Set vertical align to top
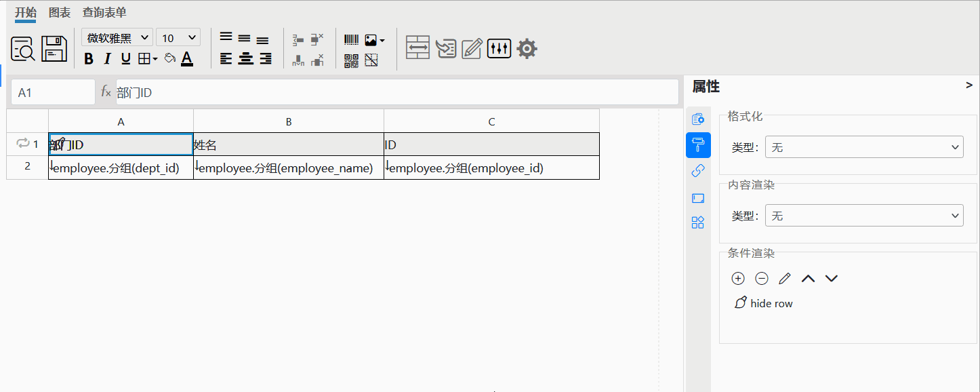The width and height of the screenshot is (980, 392). coord(226,37)
